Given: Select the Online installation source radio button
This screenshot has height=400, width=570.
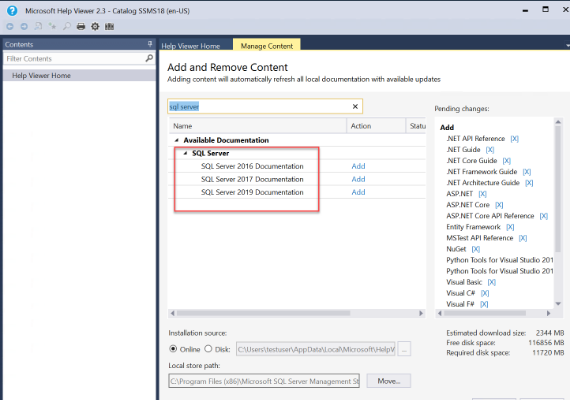Looking at the screenshot, I should (x=173, y=349).
